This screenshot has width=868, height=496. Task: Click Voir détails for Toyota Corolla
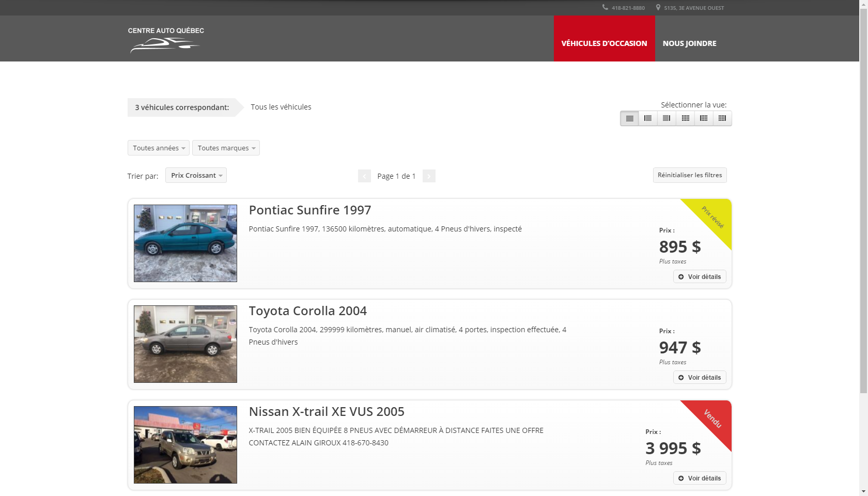[x=700, y=377]
